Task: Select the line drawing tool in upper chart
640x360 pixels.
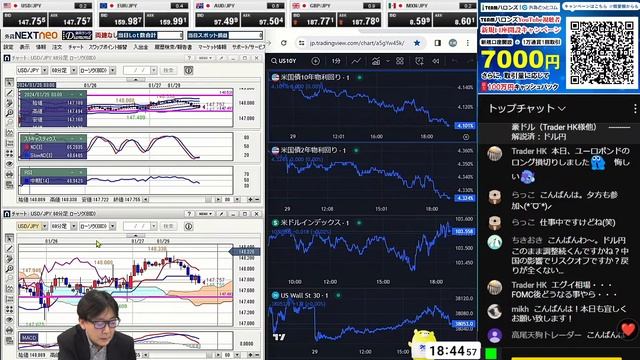Action: [9, 93]
